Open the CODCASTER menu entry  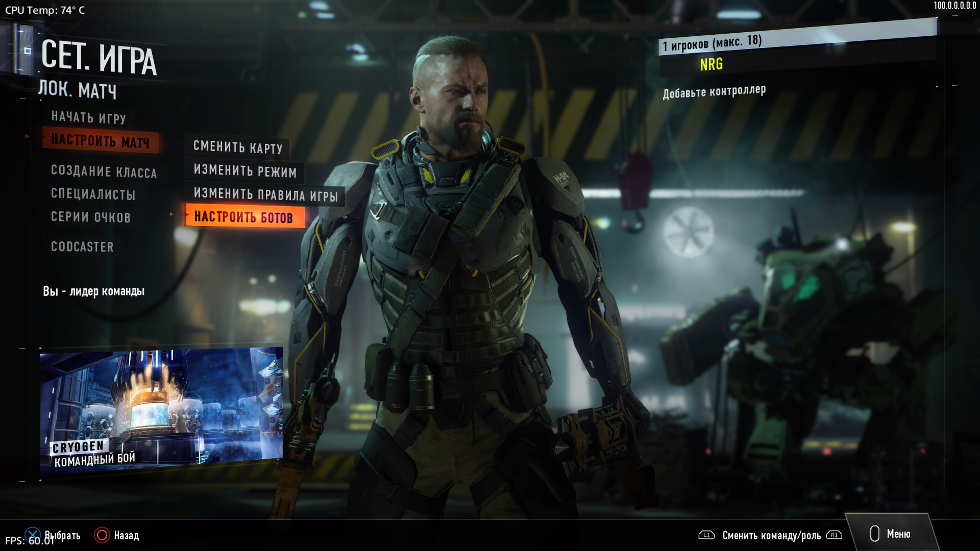pyautogui.click(x=82, y=246)
